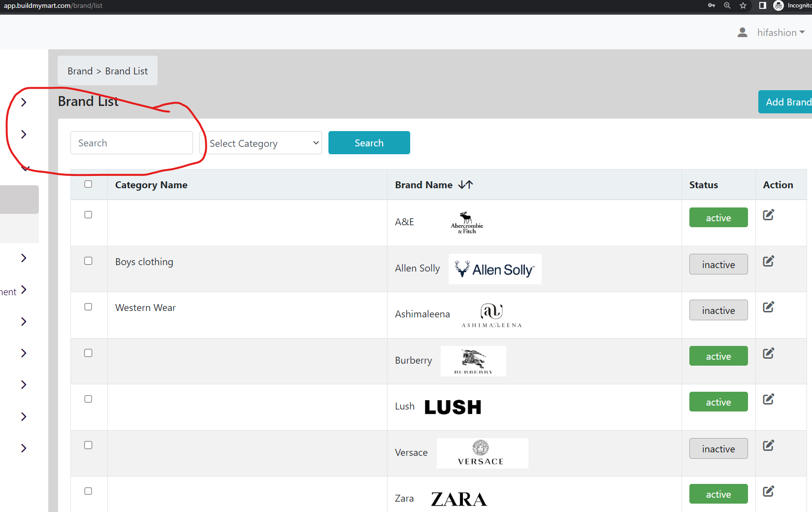This screenshot has width=812, height=512.
Task: Click the Search button
Action: point(369,143)
